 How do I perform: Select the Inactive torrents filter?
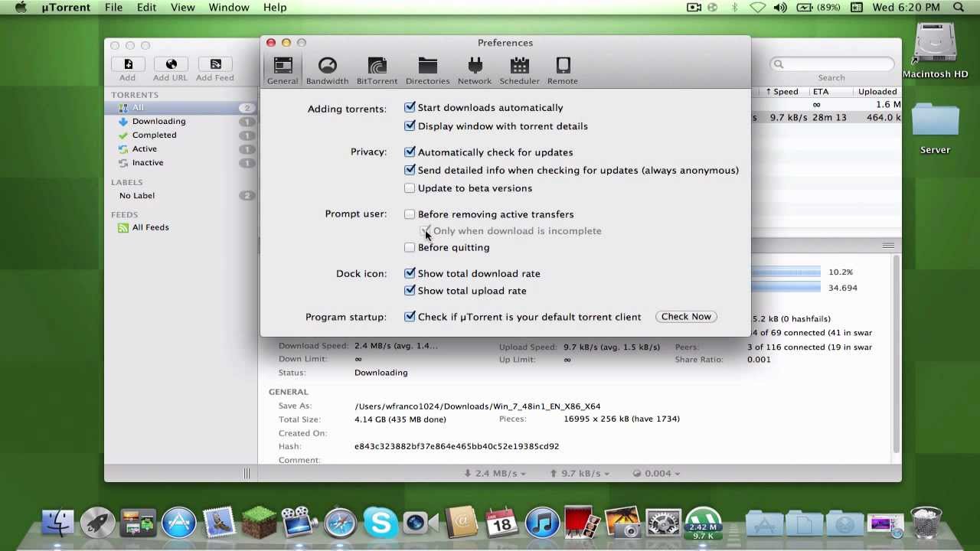pos(147,162)
